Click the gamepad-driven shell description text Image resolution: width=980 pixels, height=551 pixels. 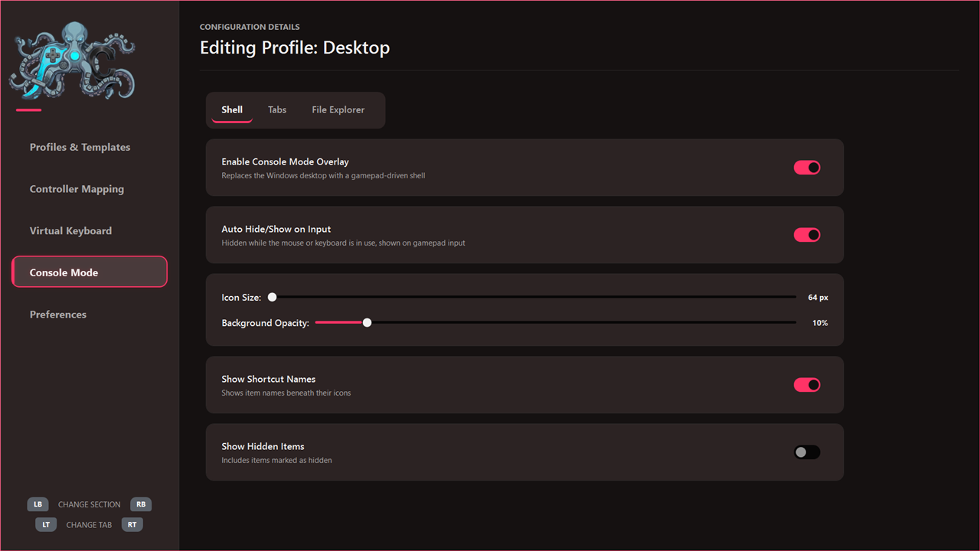323,176
